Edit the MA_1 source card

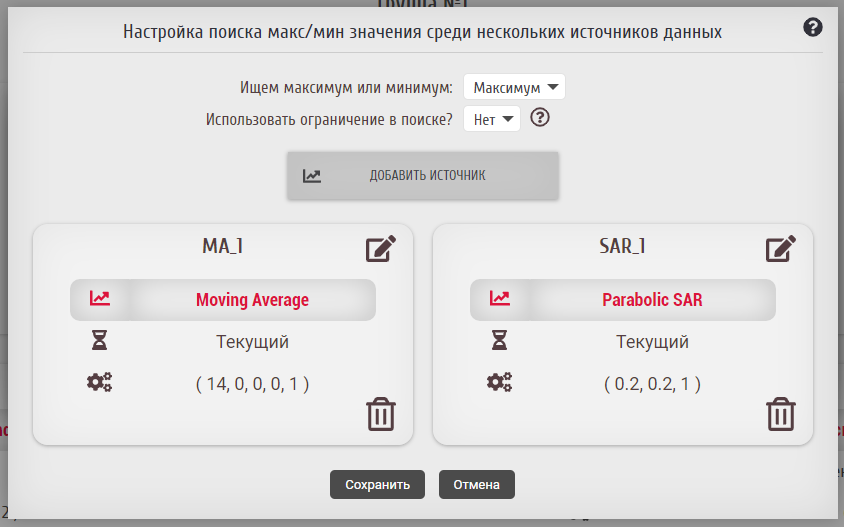tap(381, 249)
